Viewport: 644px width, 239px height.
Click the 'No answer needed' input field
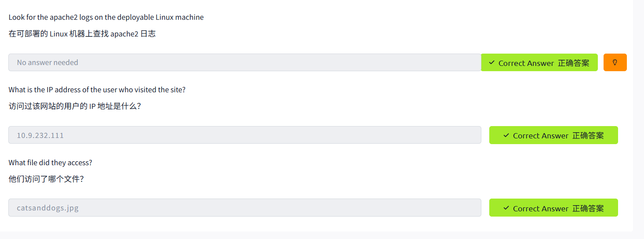tap(244, 62)
